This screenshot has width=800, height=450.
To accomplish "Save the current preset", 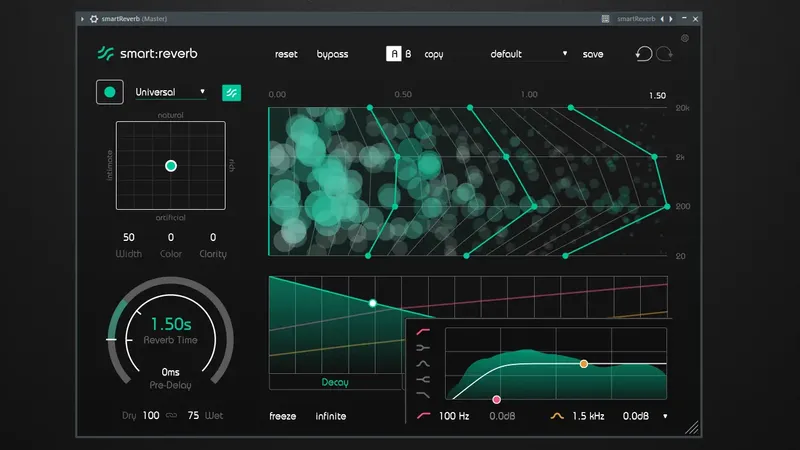I will tap(593, 54).
